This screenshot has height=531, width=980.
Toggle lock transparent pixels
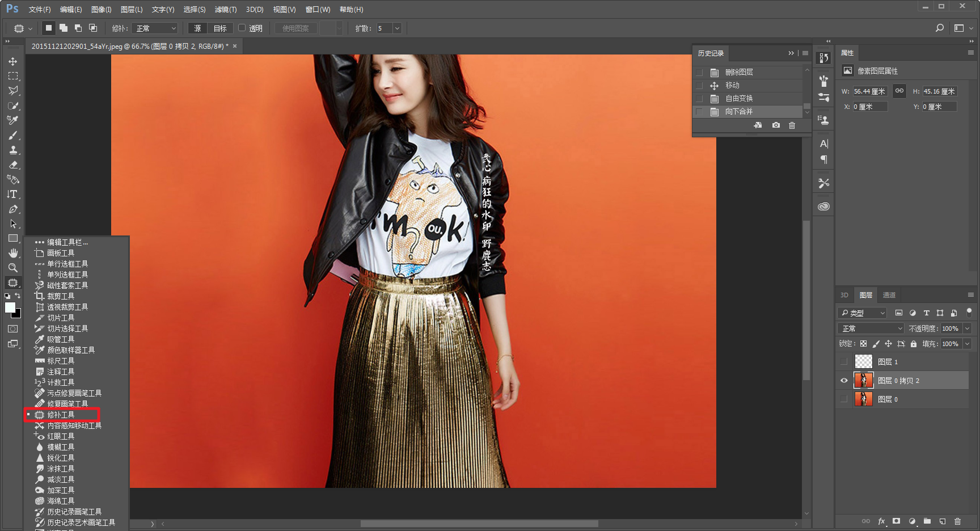tap(863, 344)
